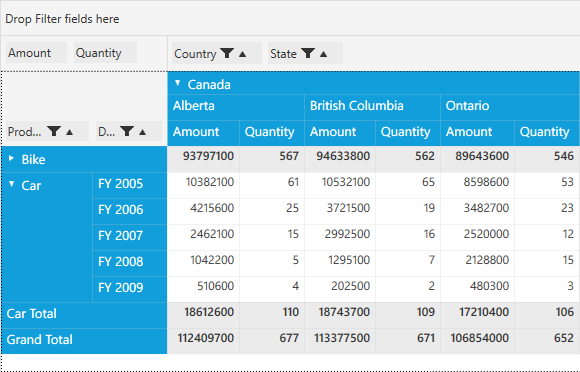Expand the Bike row group

[x=11, y=159]
